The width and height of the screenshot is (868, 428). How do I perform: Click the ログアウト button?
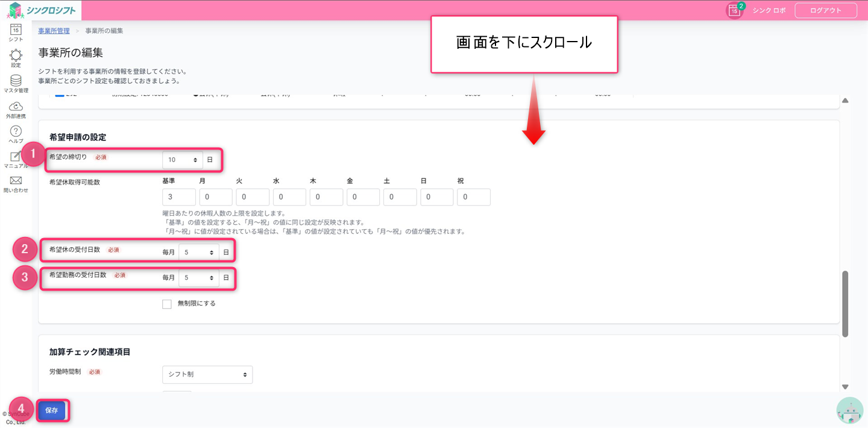tap(825, 10)
